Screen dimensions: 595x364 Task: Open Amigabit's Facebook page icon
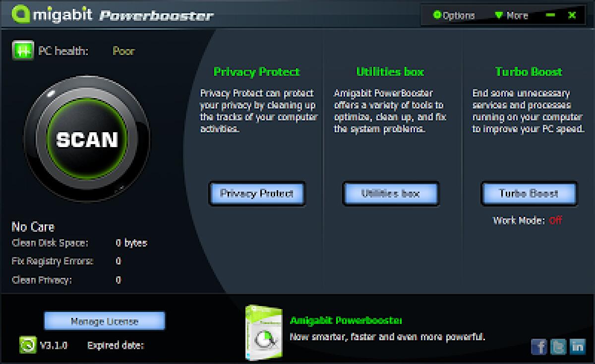(538, 348)
